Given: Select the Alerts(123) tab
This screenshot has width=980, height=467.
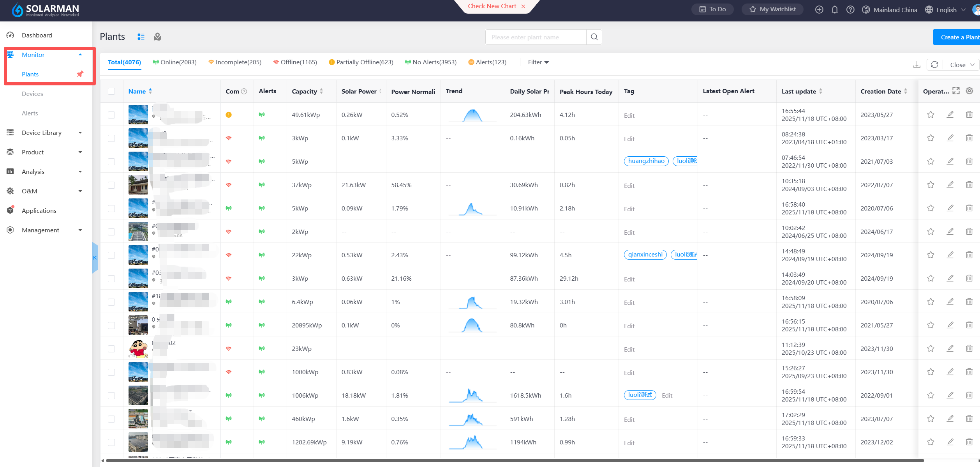Looking at the screenshot, I should point(487,62).
